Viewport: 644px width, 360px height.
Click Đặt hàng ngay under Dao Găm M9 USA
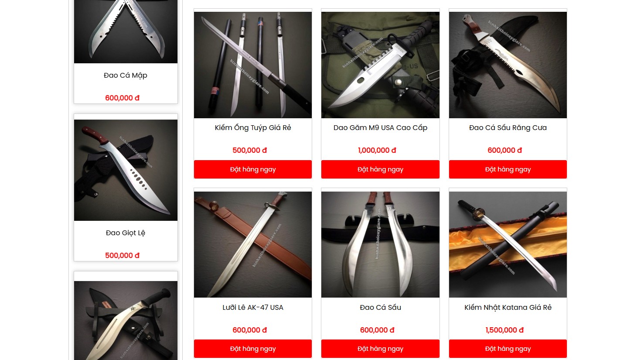pos(380,169)
